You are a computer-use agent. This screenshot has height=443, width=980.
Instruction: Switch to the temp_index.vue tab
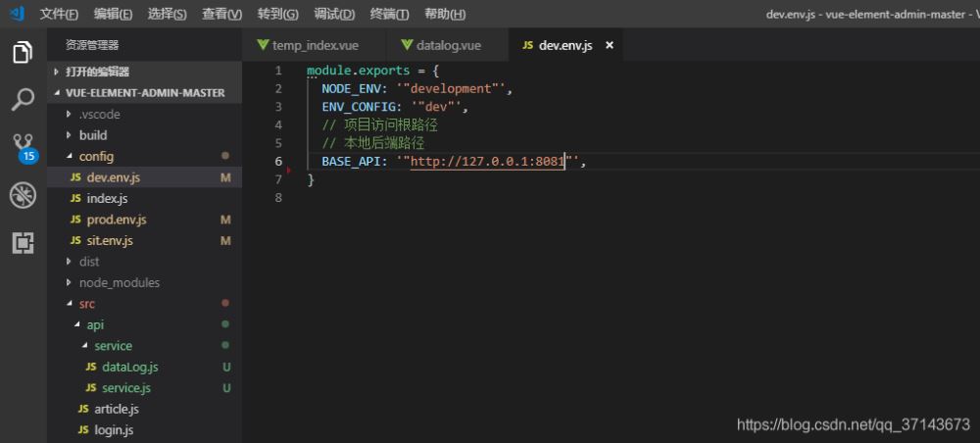311,45
